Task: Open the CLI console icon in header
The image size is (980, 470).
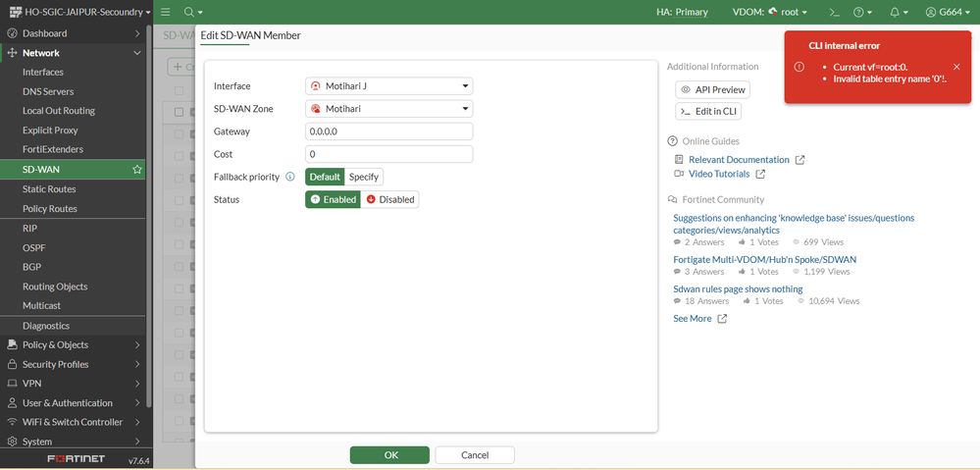Action: tap(834, 12)
